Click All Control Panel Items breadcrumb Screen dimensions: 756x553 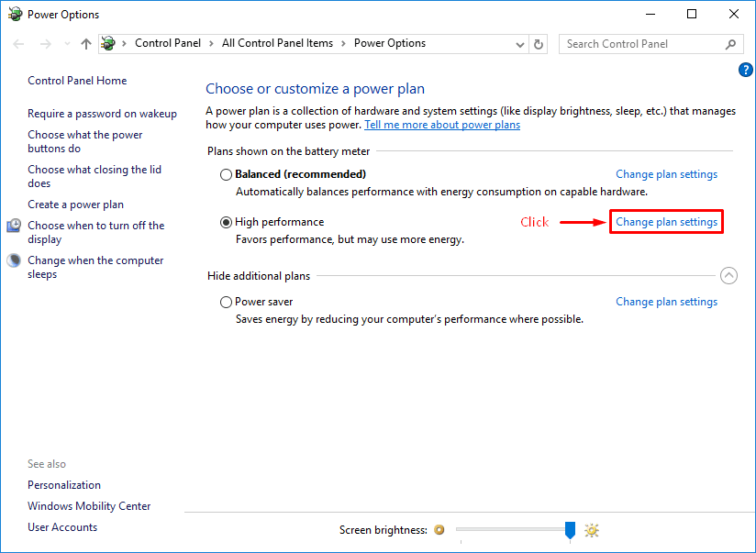tap(279, 43)
